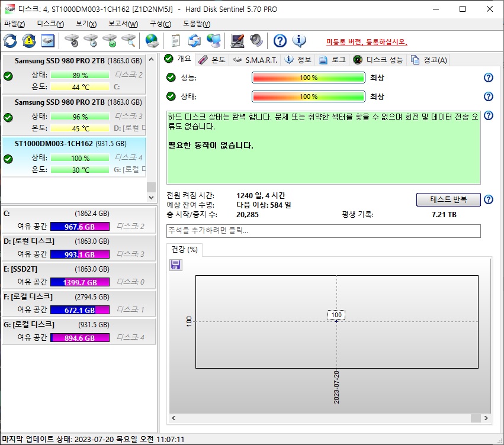
Task: Click the G: free space bar showing 894.6 GB
Action: pos(80,338)
